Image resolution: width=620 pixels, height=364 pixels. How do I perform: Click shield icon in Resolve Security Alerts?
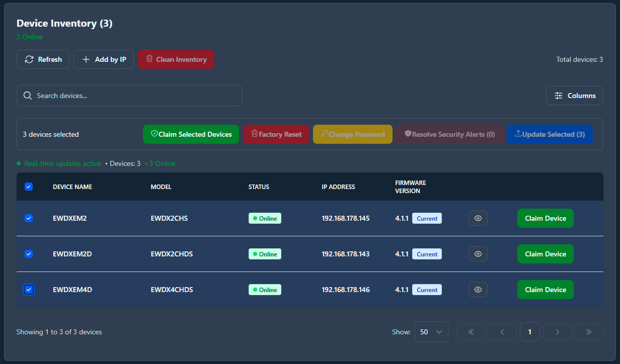[408, 134]
